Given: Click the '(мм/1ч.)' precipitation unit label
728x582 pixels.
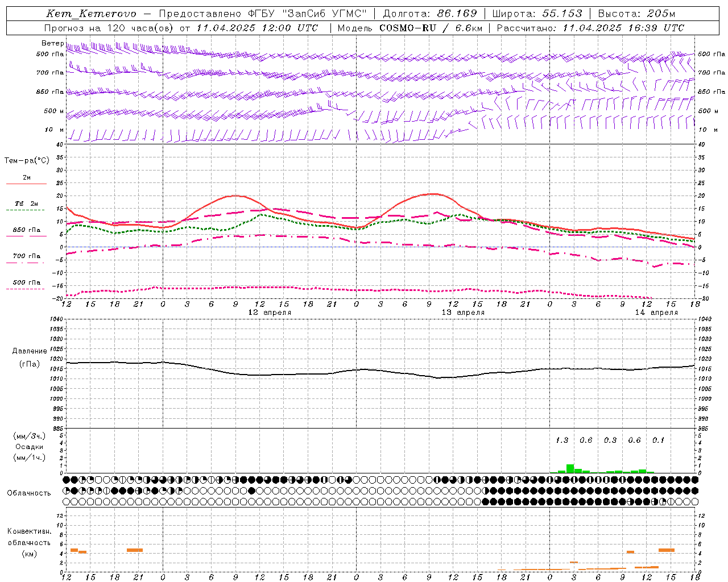Looking at the screenshot, I should click(30, 458).
